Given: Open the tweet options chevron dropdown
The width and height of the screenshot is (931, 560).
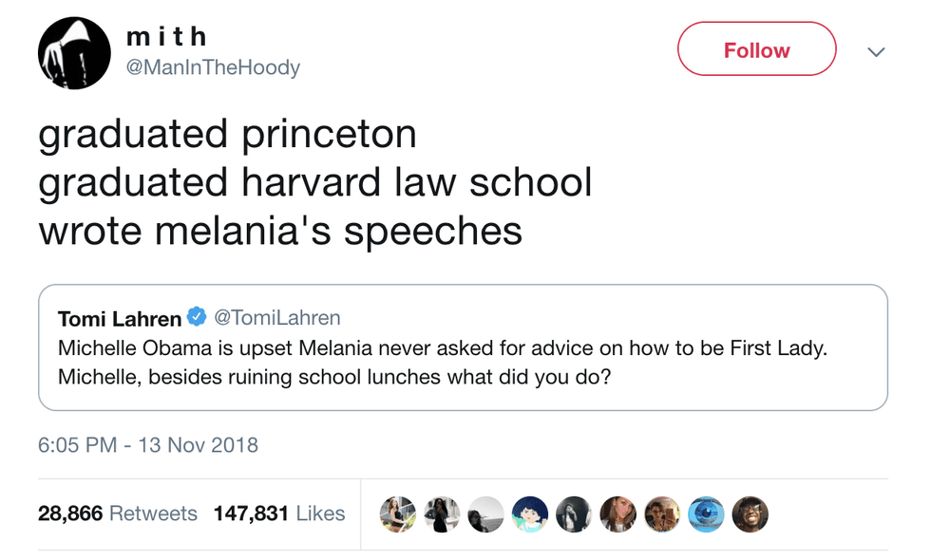Looking at the screenshot, I should pyautogui.click(x=876, y=51).
